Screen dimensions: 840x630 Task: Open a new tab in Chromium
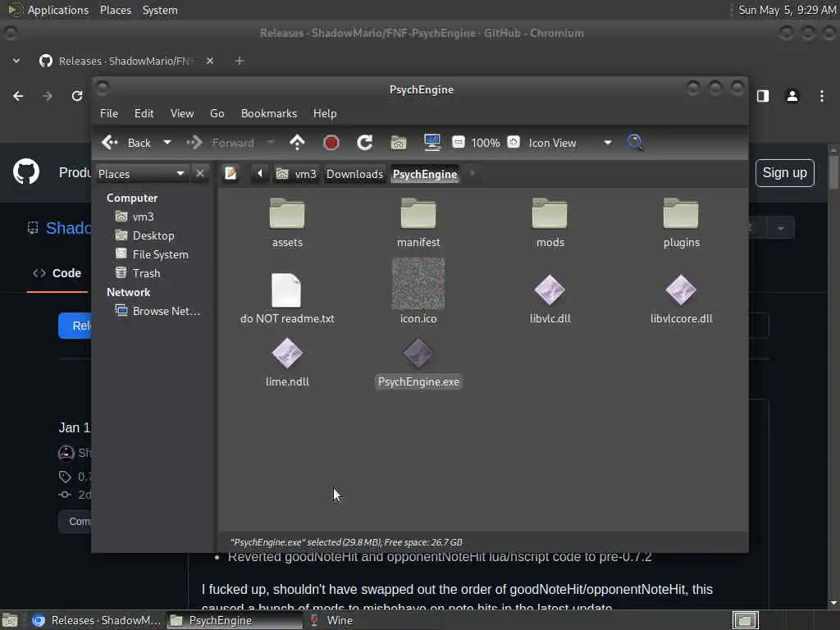tap(240, 61)
